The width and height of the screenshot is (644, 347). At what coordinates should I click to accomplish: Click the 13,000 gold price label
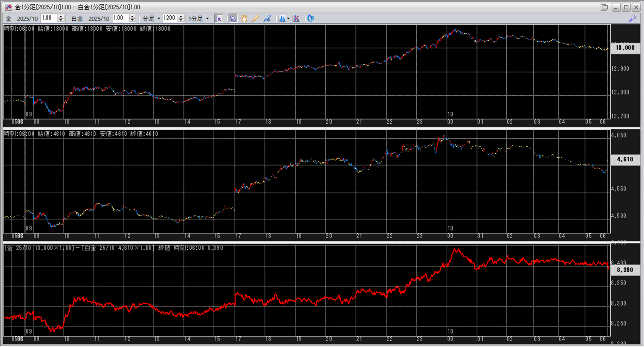[x=625, y=48]
